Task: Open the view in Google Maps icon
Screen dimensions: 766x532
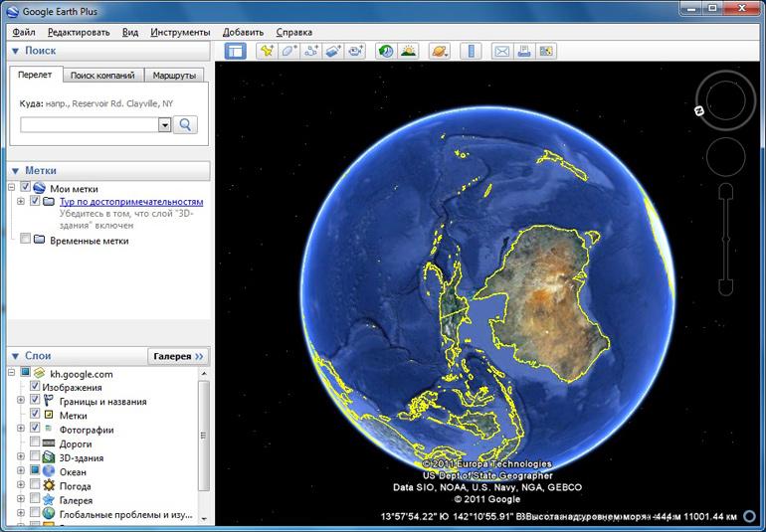Action: tap(546, 51)
